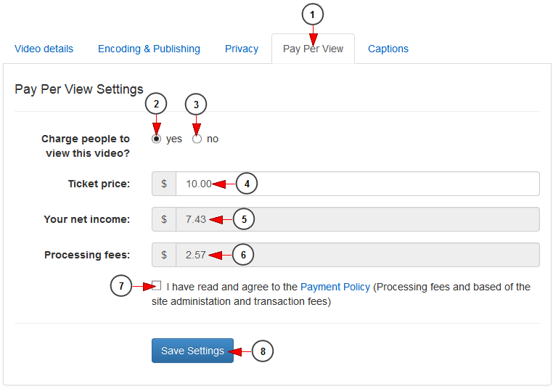Click the Processing fees field
The height and width of the screenshot is (392, 553).
[358, 255]
